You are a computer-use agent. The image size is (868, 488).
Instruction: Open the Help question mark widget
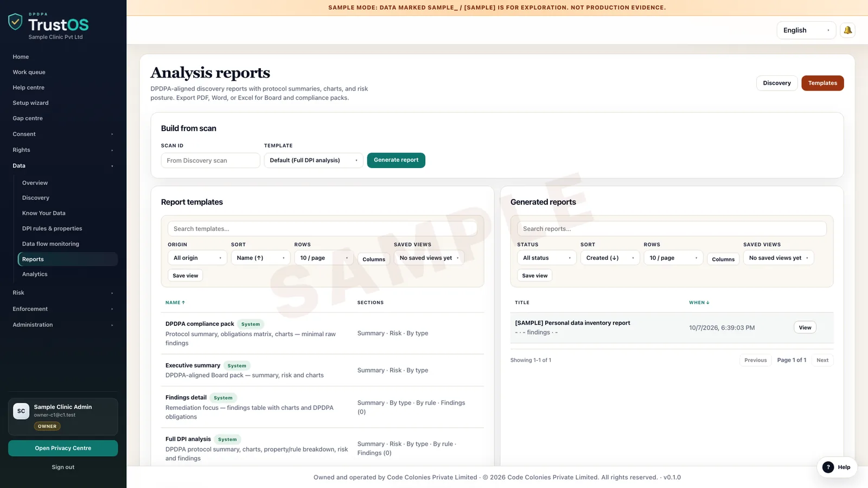click(837, 467)
